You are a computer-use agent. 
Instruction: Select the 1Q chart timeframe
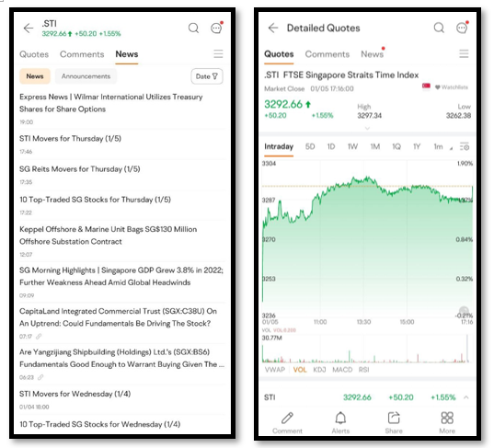(x=396, y=147)
